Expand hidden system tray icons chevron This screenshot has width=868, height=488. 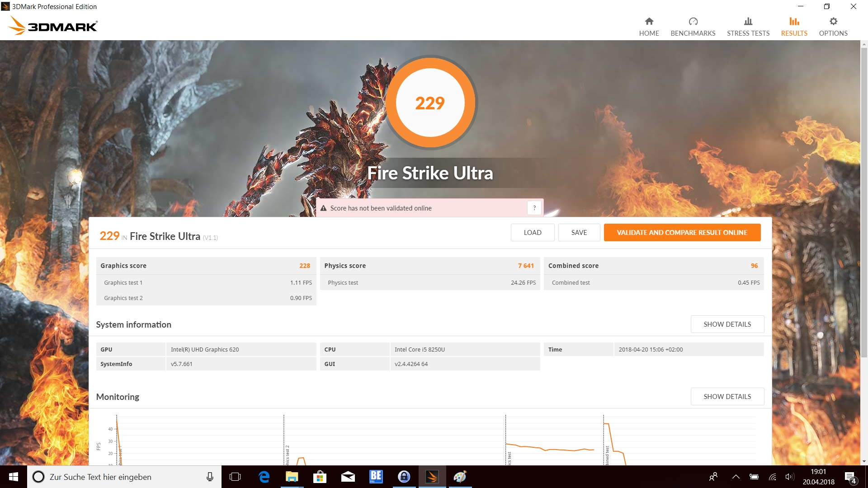736,477
